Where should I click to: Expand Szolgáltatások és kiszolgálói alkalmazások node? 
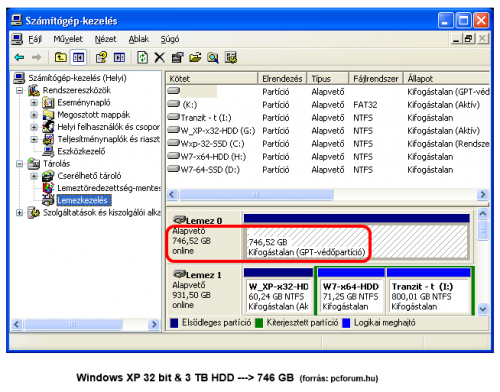[x=20, y=213]
